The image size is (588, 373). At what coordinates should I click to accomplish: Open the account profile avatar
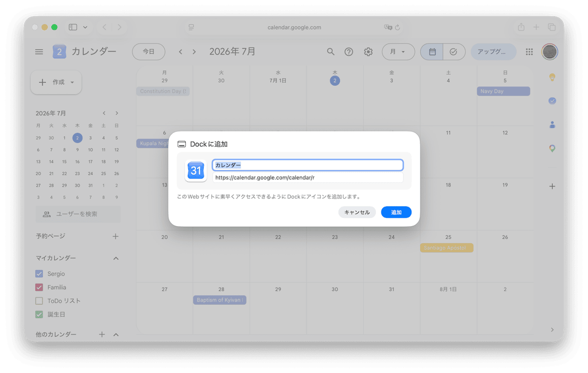[x=550, y=52]
